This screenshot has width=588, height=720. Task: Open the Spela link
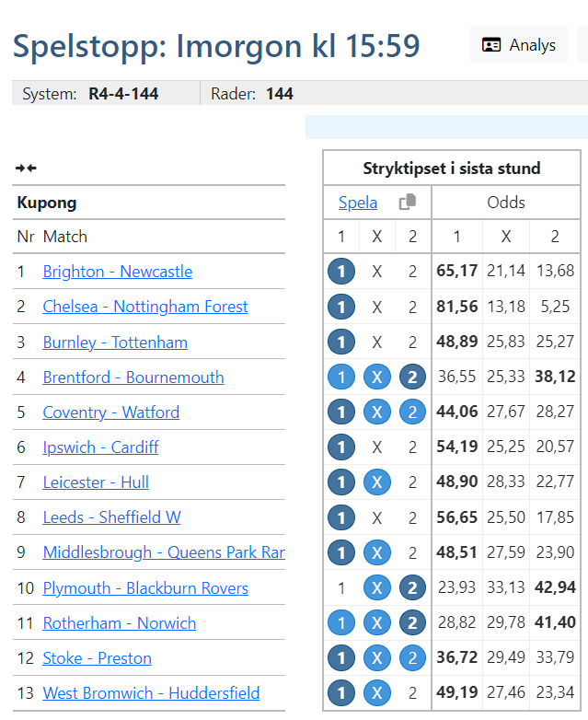point(358,203)
